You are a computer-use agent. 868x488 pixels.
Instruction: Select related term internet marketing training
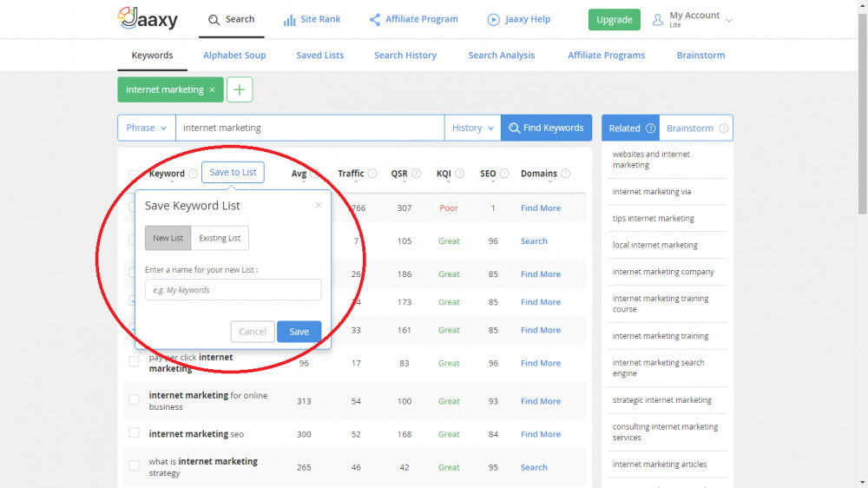click(x=661, y=336)
